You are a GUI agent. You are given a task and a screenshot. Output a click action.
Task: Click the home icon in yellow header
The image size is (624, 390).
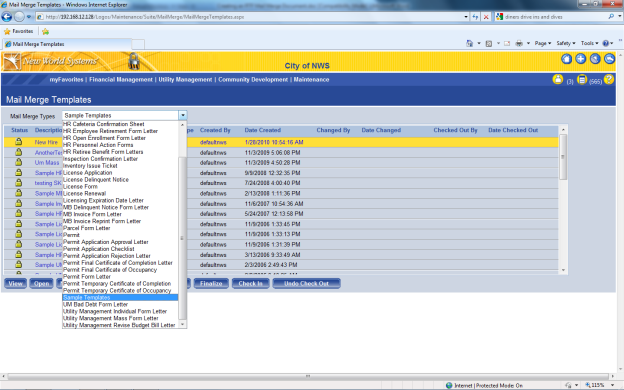click(x=566, y=59)
